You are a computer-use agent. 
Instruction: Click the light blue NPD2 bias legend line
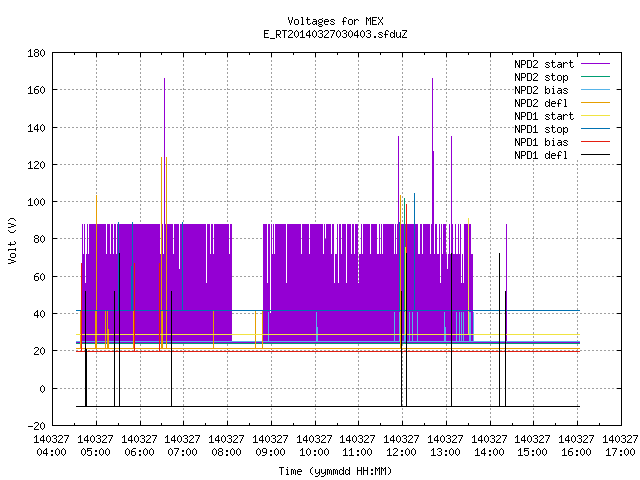pos(596,90)
